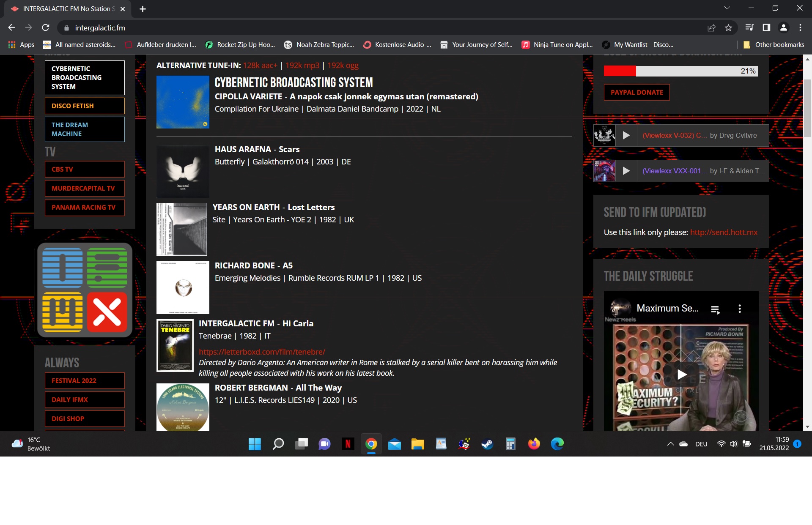Open Chrome side panel icon
This screenshot has width=812, height=525.
pyautogui.click(x=766, y=28)
